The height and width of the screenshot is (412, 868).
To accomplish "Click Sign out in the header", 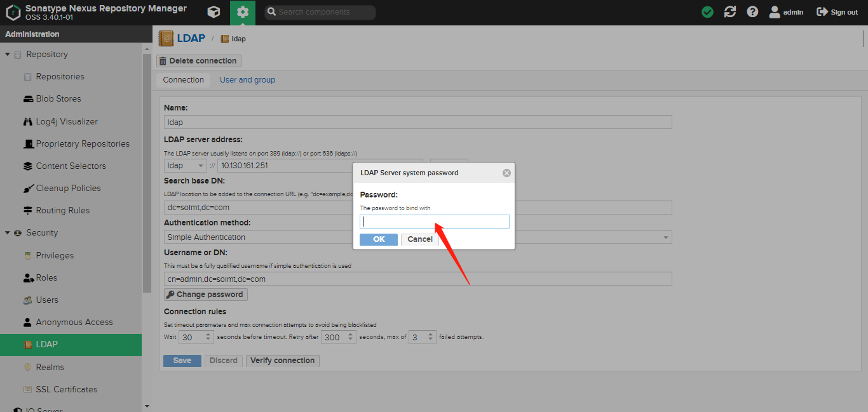I will pyautogui.click(x=837, y=12).
